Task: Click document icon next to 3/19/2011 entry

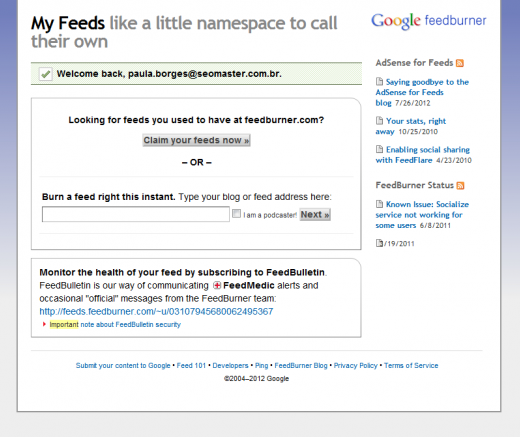Action: click(x=379, y=243)
